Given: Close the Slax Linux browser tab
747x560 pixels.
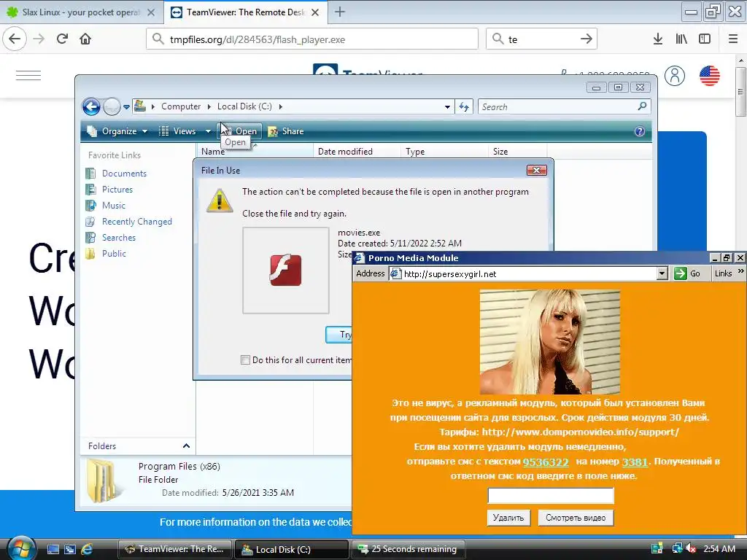Looking at the screenshot, I should point(151,12).
